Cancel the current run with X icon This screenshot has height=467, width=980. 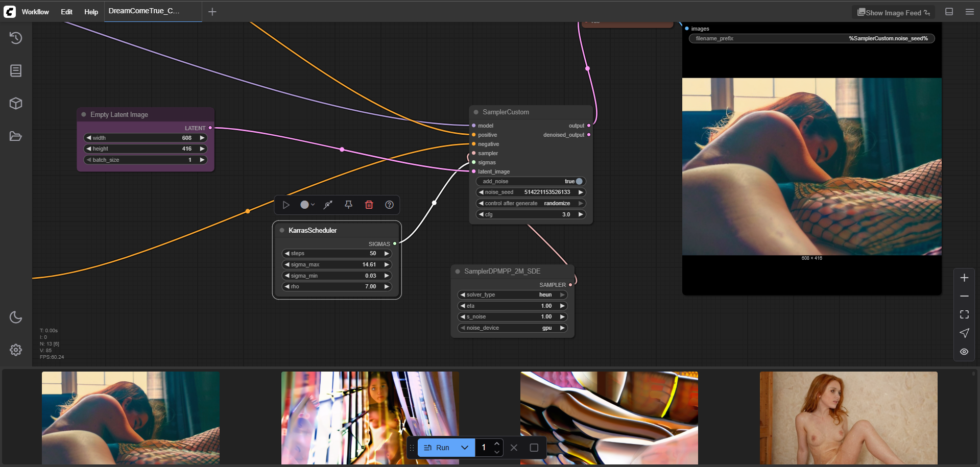click(x=514, y=448)
